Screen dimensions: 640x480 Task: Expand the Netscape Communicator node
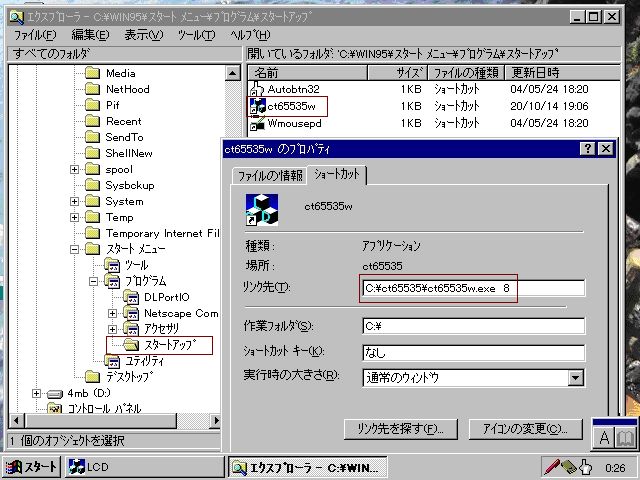(113, 313)
